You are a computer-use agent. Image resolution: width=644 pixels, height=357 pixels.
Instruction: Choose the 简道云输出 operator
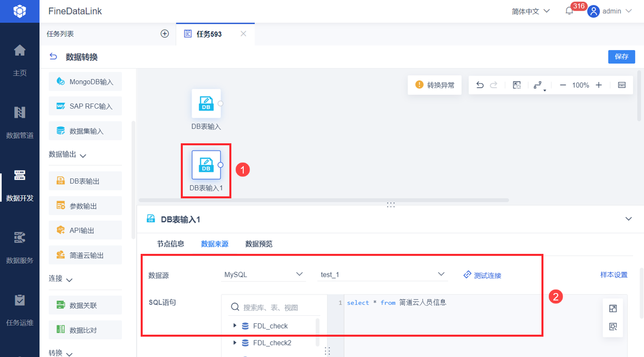pos(85,255)
